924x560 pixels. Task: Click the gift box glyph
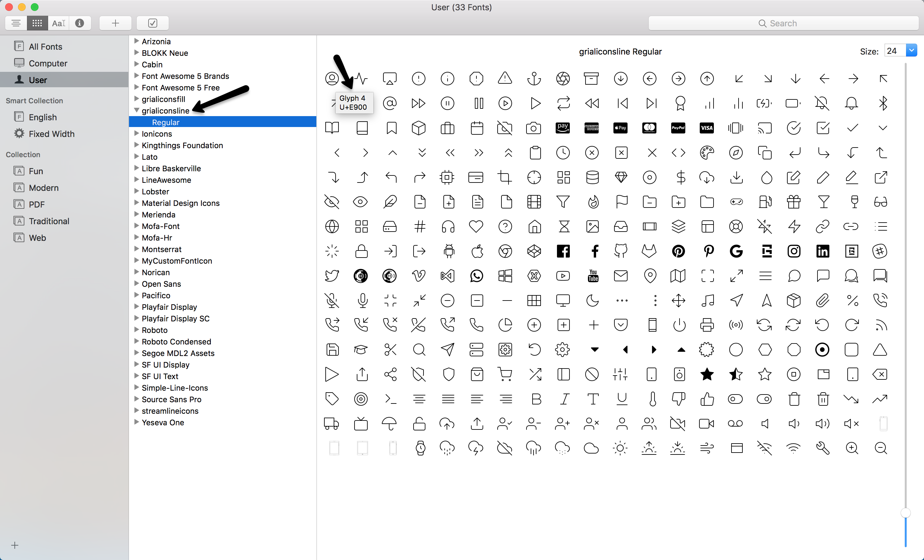[x=794, y=202]
